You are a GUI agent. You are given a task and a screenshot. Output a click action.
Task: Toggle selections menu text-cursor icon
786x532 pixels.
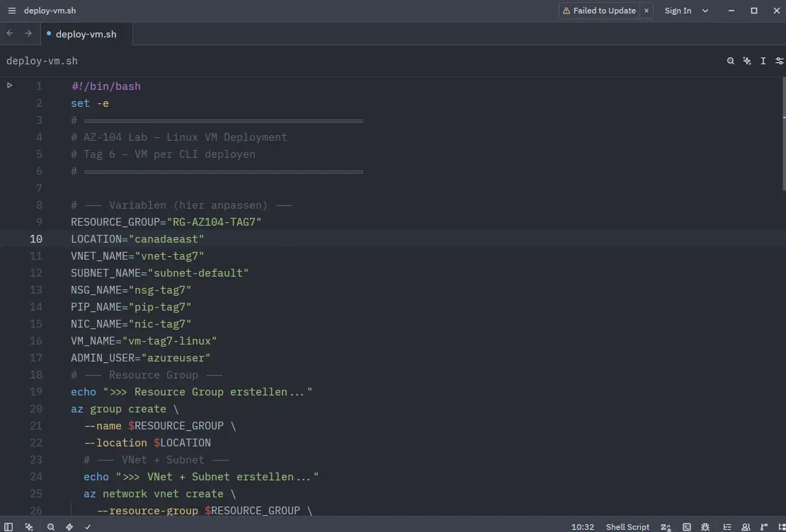tap(763, 61)
